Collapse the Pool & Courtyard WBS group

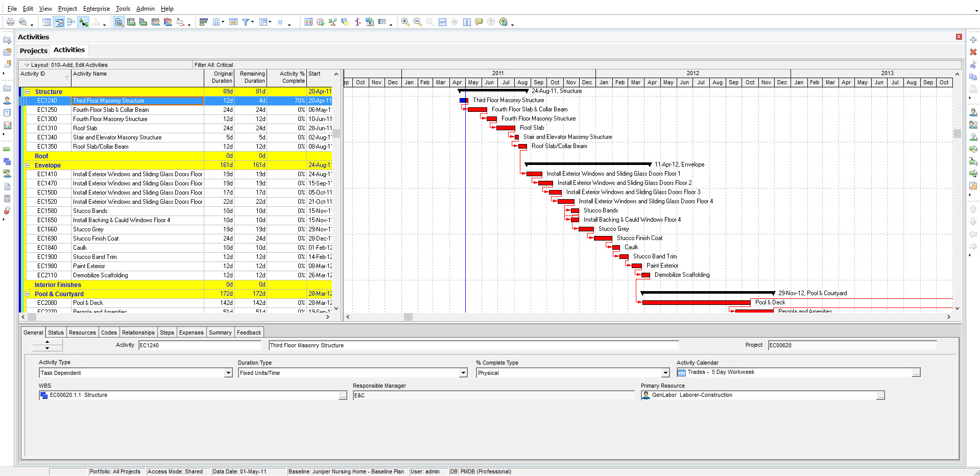pyautogui.click(x=28, y=294)
